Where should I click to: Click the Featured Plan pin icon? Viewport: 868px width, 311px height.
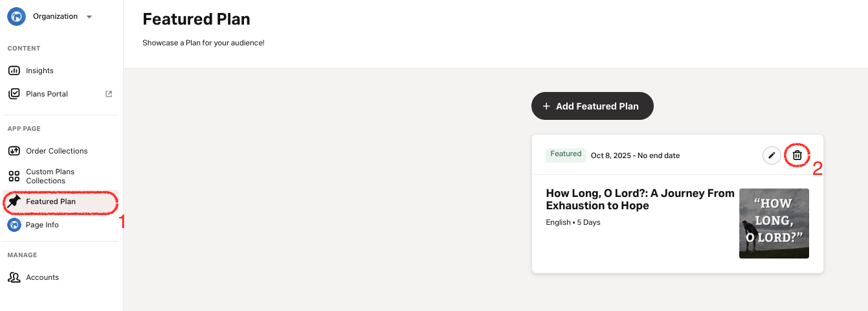point(14,202)
